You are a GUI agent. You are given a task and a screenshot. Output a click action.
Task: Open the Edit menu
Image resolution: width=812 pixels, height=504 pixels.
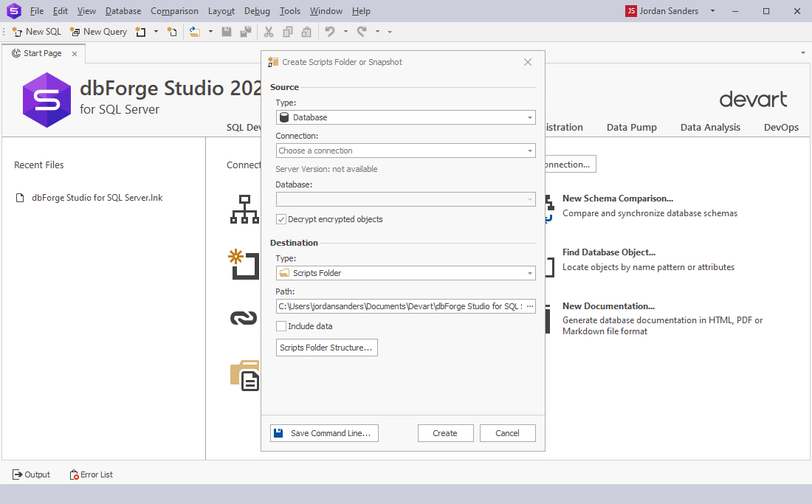tap(60, 11)
